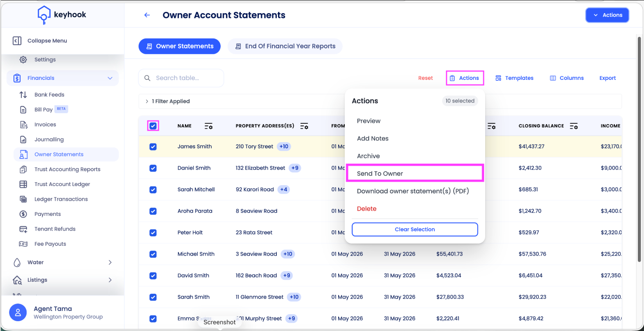Click the Payments dollar circle icon
The image size is (644, 331).
click(x=23, y=214)
